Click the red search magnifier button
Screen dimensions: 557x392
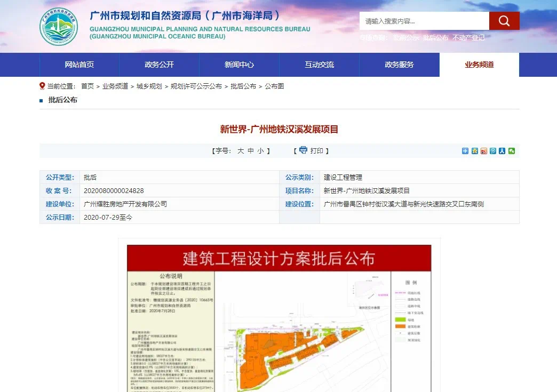pos(504,21)
